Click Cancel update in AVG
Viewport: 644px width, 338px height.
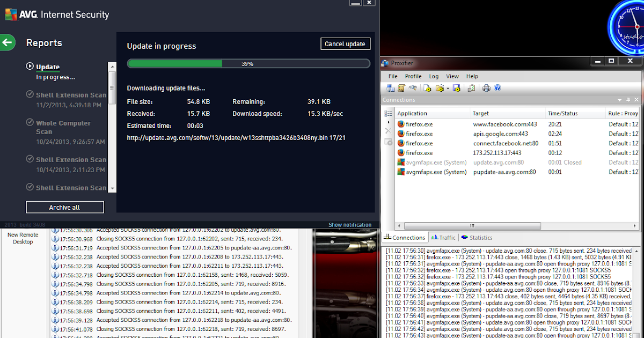(345, 44)
